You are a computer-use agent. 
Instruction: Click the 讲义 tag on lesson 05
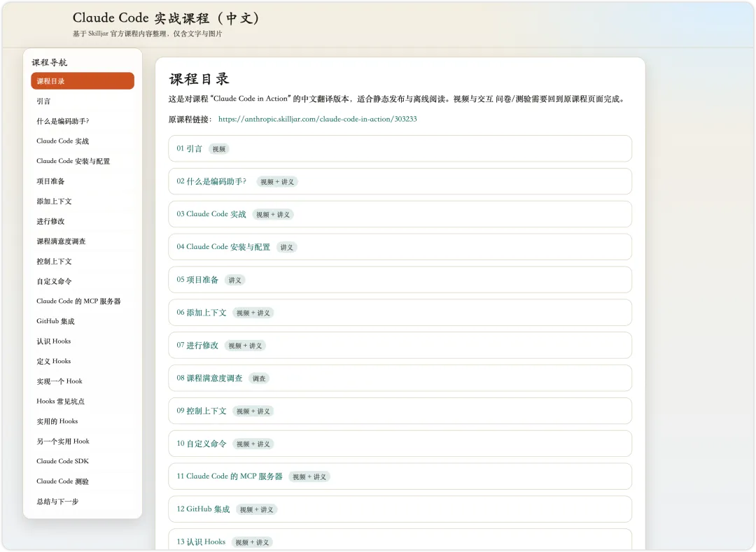pyautogui.click(x=234, y=280)
